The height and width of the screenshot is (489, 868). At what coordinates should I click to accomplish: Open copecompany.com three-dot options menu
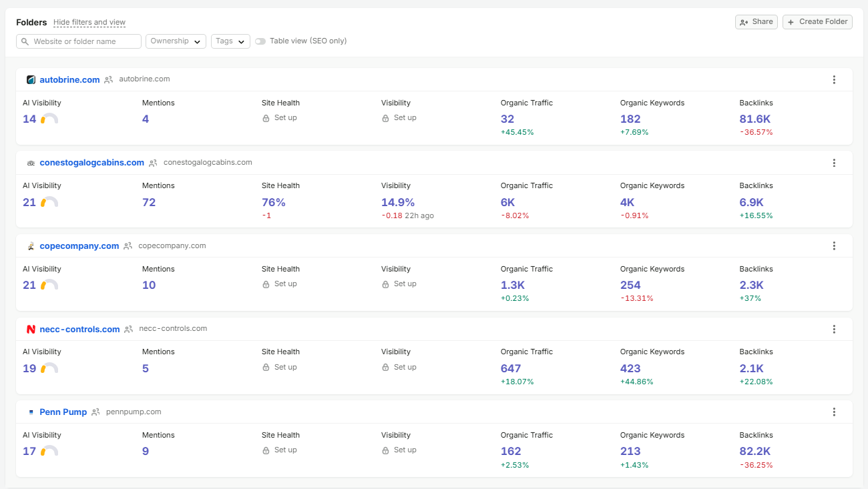(834, 246)
